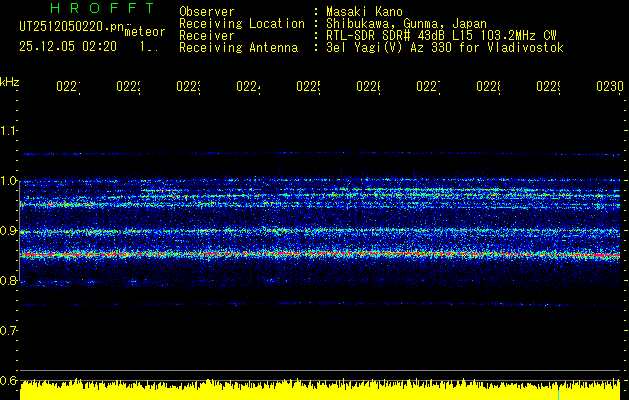Click the 0227 time marker

pyautogui.click(x=428, y=87)
